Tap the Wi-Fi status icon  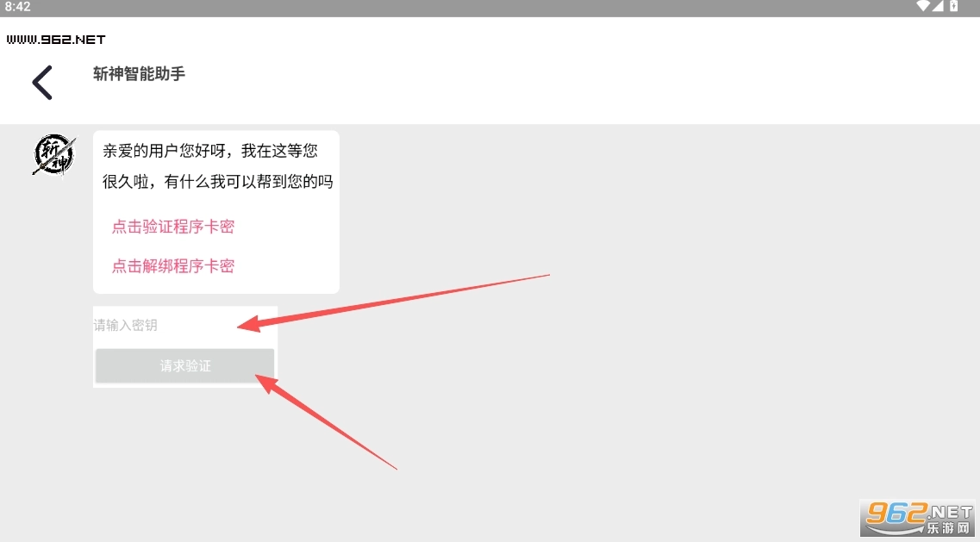point(922,6)
